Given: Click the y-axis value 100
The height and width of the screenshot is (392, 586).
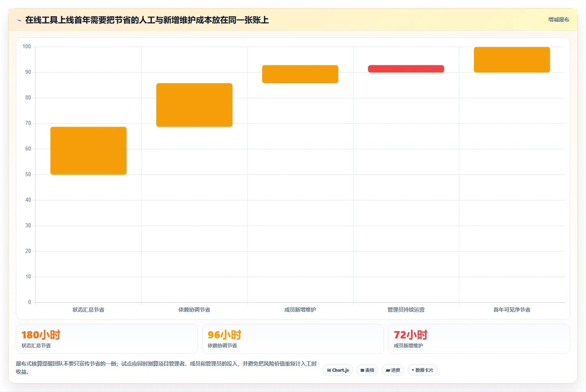Looking at the screenshot, I should (27, 47).
